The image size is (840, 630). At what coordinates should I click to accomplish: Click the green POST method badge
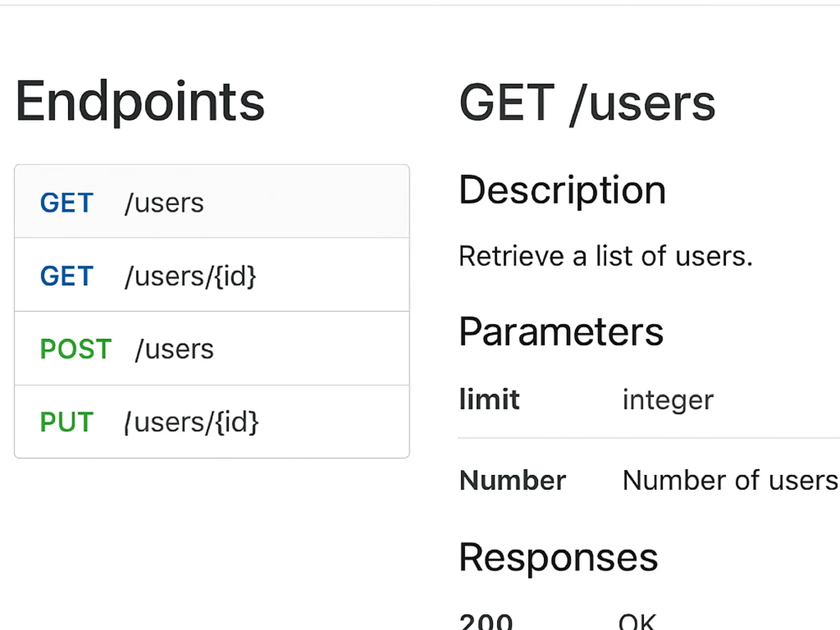75,348
